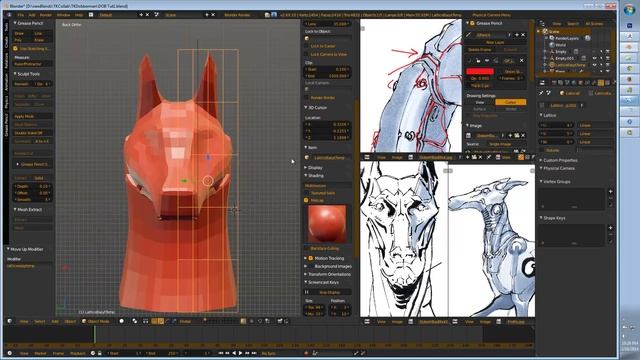Select the View drawing setting
The height and width of the screenshot is (360, 640).
pos(480,102)
